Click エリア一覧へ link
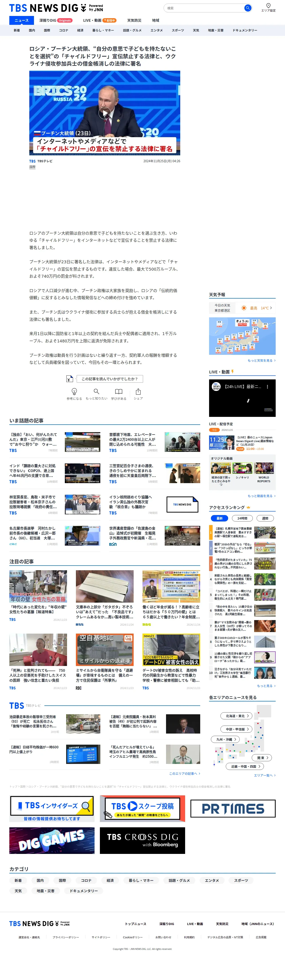Viewport: 285px width, 980px height. [x=264, y=775]
